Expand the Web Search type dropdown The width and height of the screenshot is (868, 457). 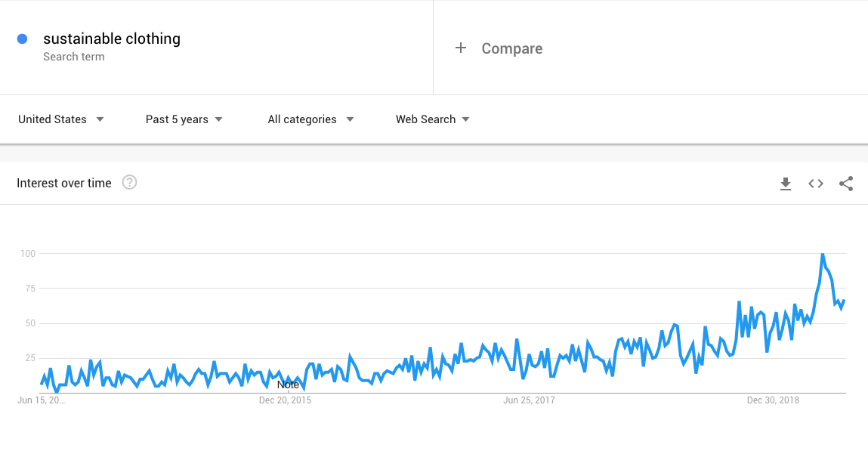432,119
